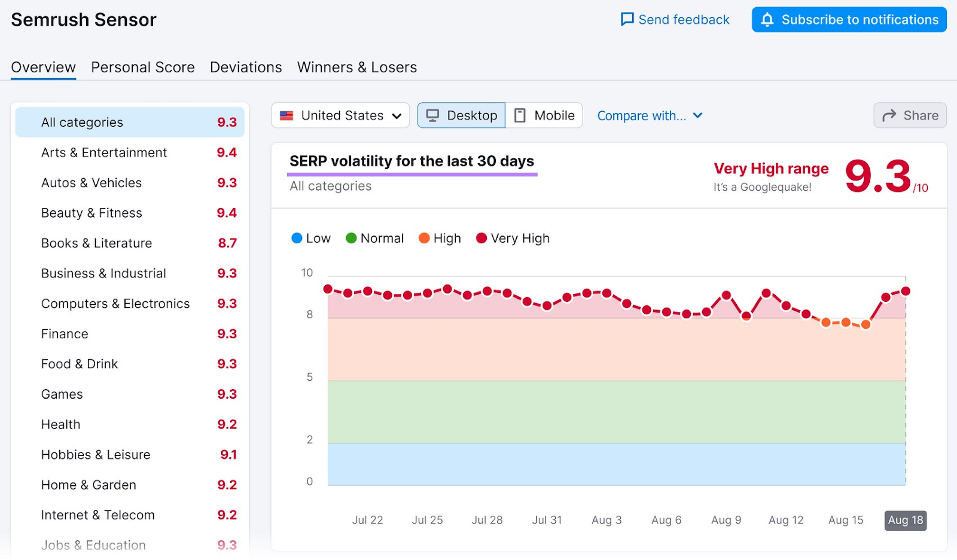
Task: Open the Deviations tab
Action: coord(245,67)
